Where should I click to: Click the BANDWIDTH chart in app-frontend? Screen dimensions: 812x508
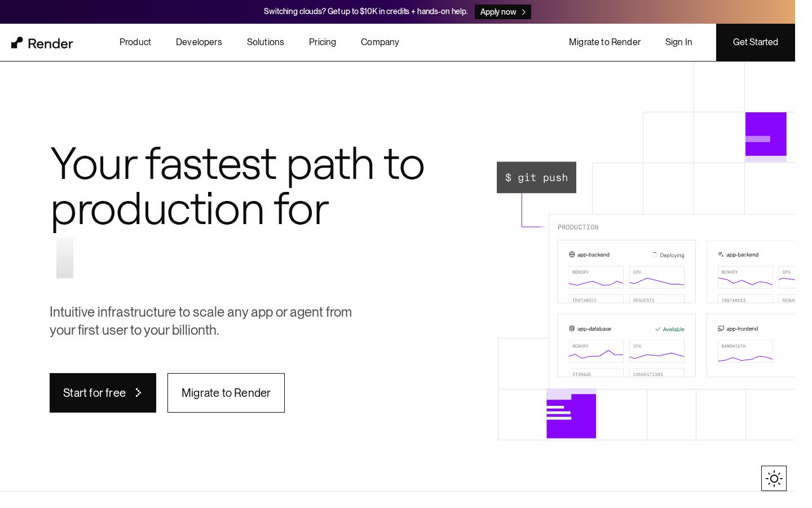(745, 351)
